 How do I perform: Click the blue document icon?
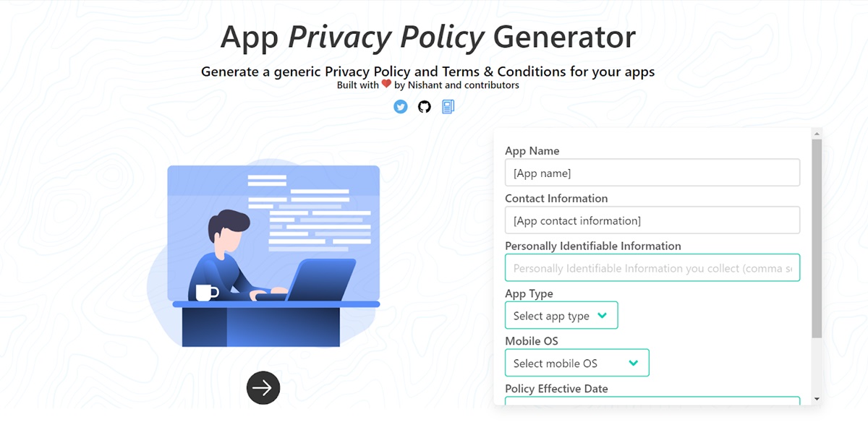coord(448,107)
